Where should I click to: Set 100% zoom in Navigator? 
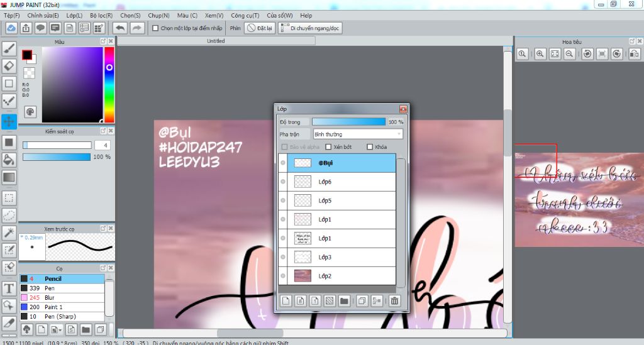pos(522,54)
